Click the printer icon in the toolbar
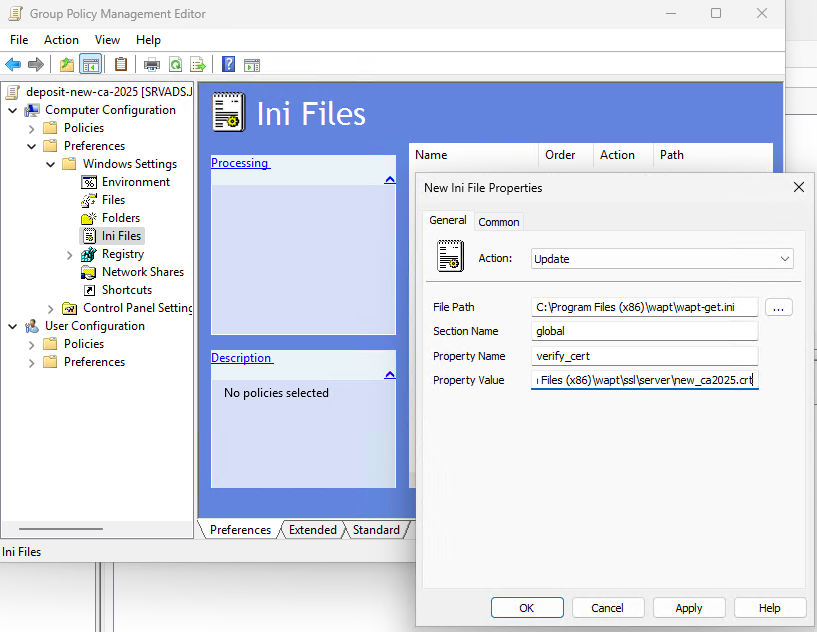Screen dimensions: 817x632 click(x=152, y=65)
